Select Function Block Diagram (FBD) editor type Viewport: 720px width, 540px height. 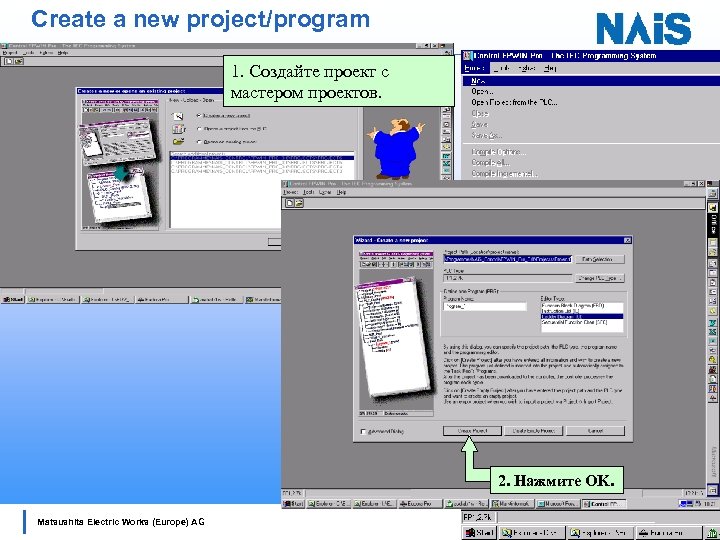click(x=581, y=305)
